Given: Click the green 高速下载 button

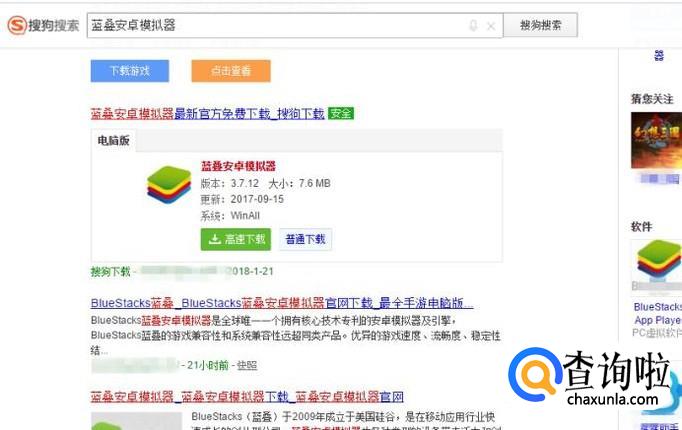Looking at the screenshot, I should 236,239.
